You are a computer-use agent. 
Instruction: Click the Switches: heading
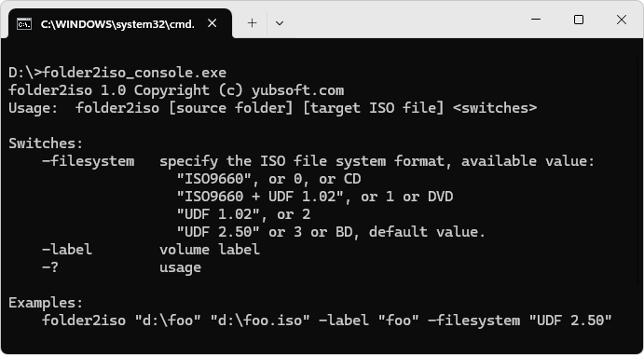[x=46, y=143]
